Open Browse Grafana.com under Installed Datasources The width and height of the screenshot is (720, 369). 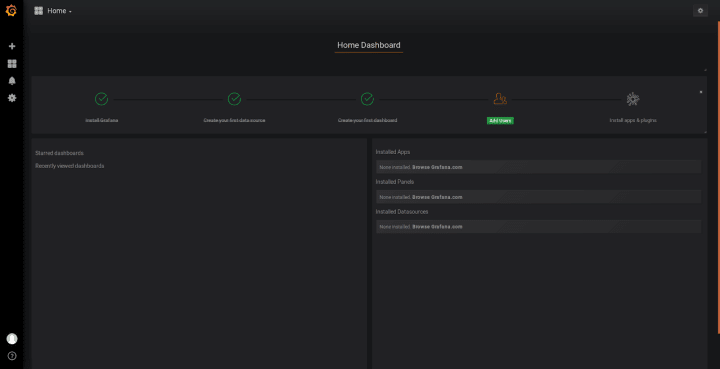437,227
